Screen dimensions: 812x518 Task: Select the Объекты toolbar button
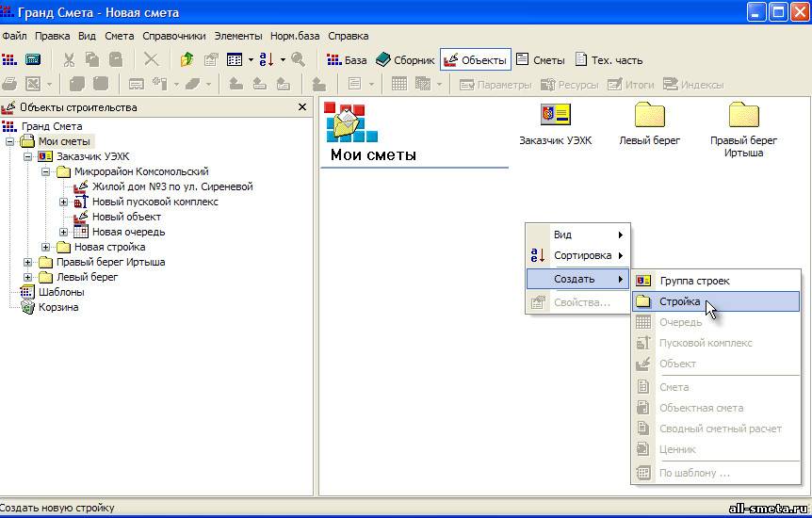(x=476, y=60)
